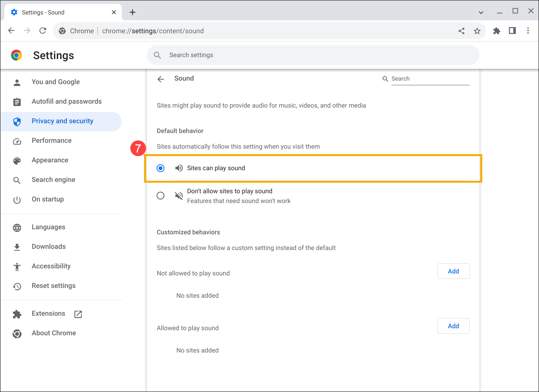Open the tab search chevron
Image resolution: width=539 pixels, height=392 pixels.
[x=481, y=13]
